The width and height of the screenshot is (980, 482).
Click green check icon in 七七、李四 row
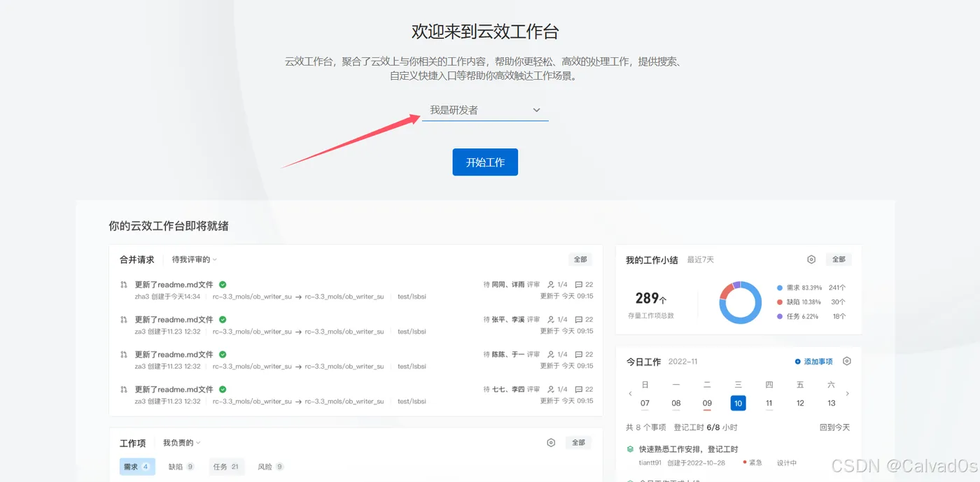223,390
